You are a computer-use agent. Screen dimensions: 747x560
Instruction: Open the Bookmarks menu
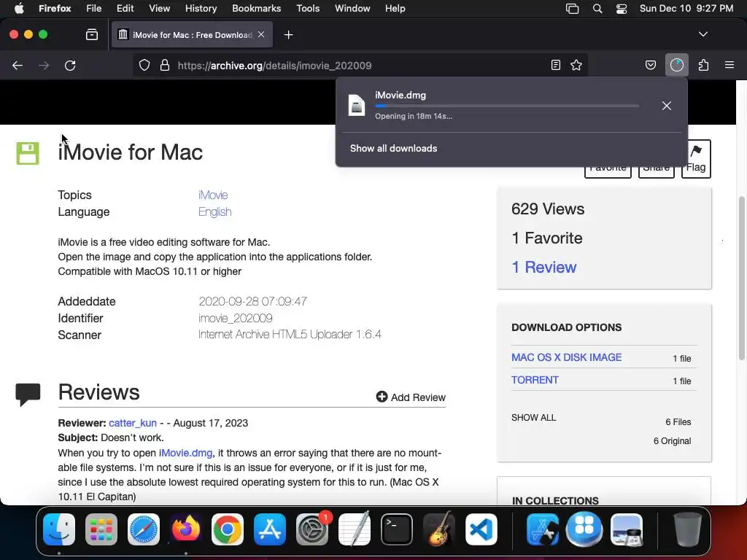point(256,8)
